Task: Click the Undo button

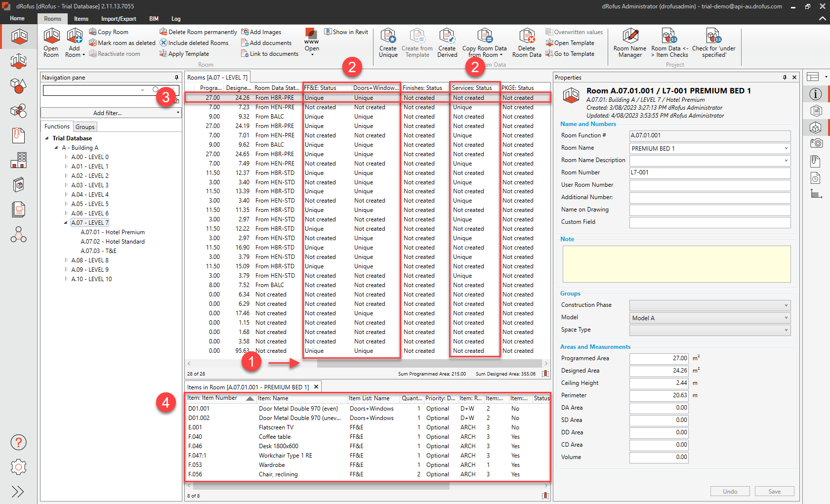Action: pyautogui.click(x=730, y=491)
